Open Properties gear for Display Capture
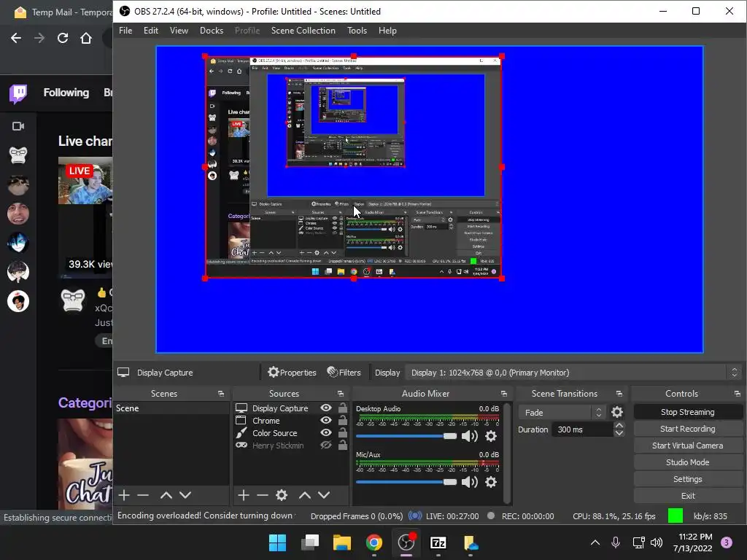Screen dimensions: 747x560 coord(292,373)
